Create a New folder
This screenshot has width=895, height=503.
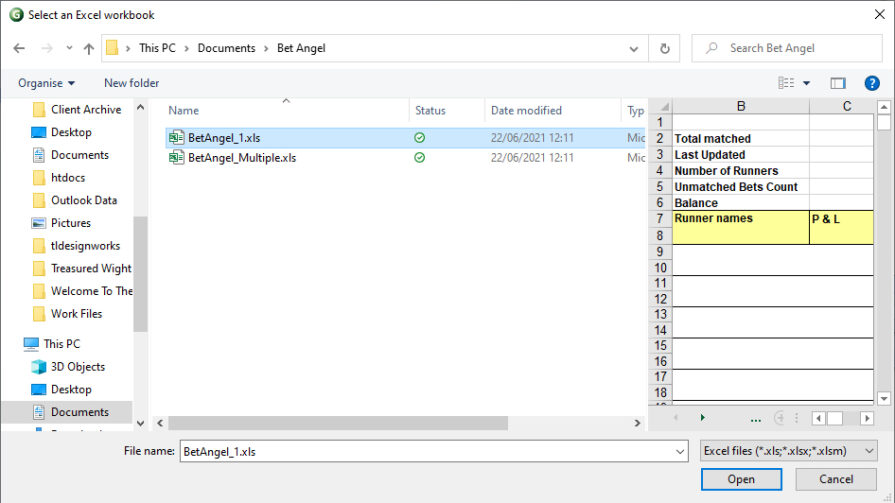pyautogui.click(x=131, y=83)
